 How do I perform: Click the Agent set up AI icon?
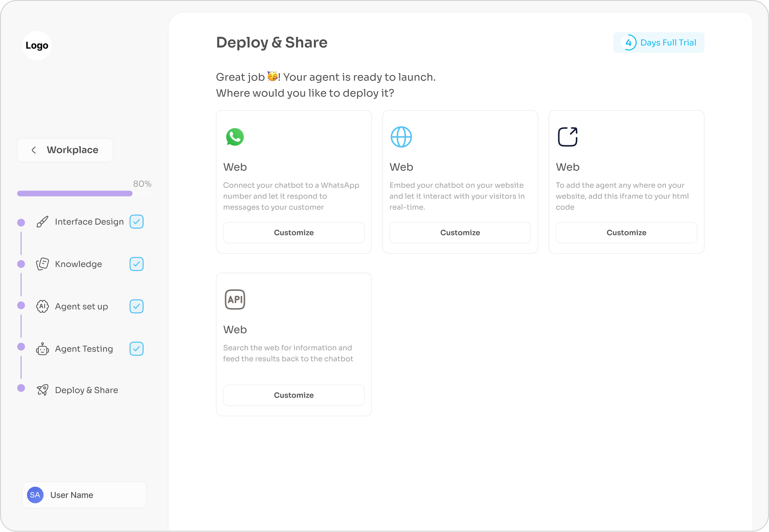coord(42,306)
